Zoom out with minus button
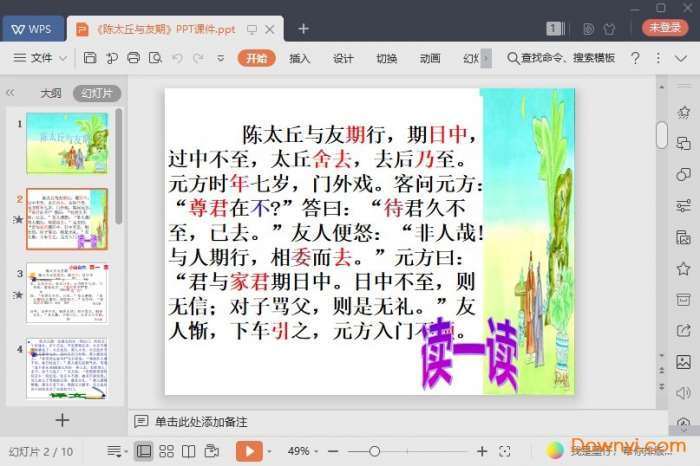The height and width of the screenshot is (466, 700). point(333,452)
